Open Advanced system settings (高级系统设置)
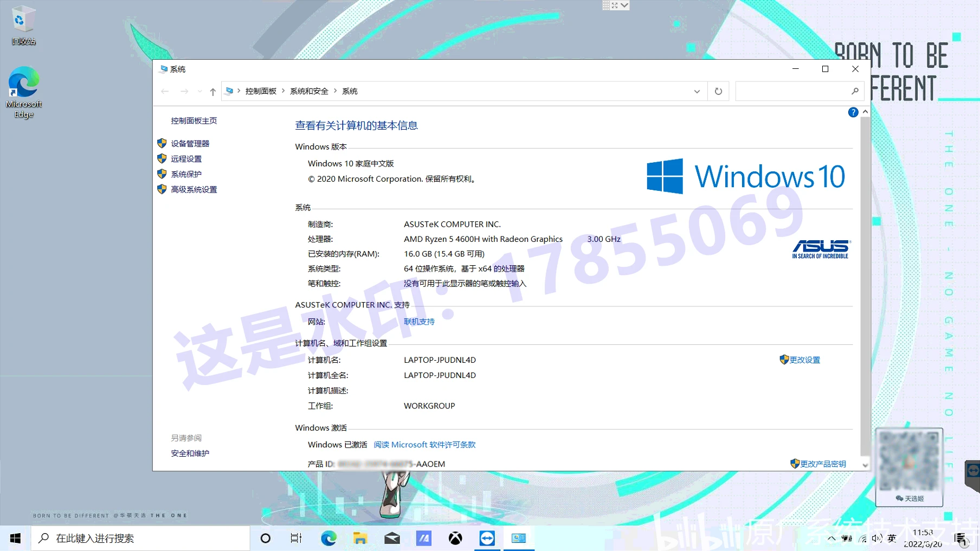The width and height of the screenshot is (980, 551). coord(194,189)
